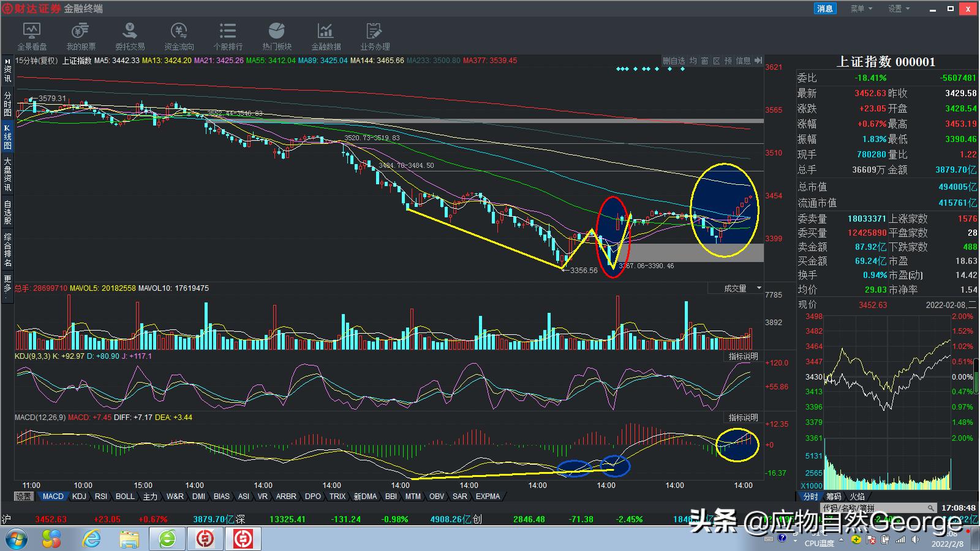980x551 pixels.
Task: View 个股排行 stock rankings
Action: [x=227, y=36]
